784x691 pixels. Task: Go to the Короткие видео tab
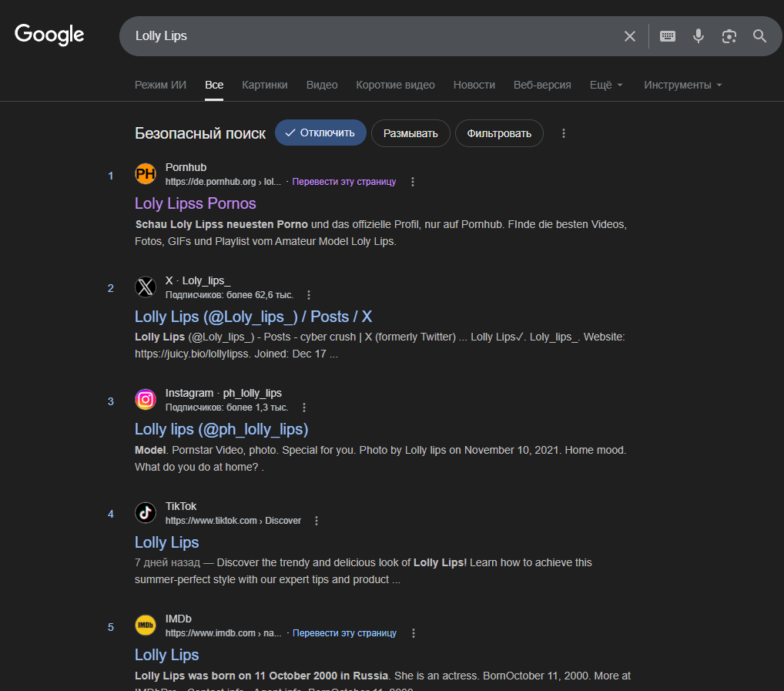pos(396,85)
